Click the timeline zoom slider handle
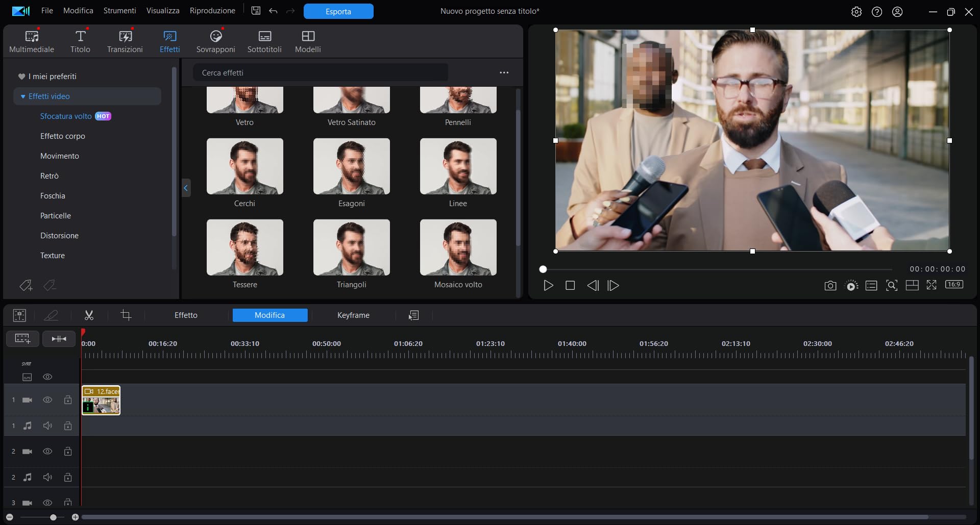 pyautogui.click(x=53, y=517)
